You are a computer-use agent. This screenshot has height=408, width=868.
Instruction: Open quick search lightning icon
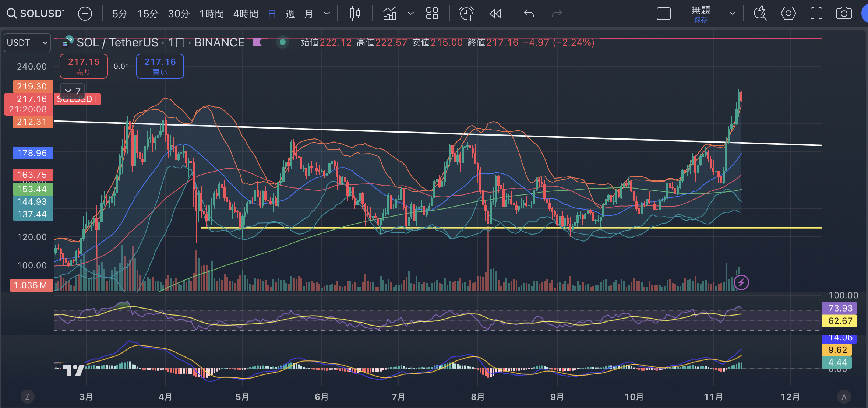click(x=760, y=14)
